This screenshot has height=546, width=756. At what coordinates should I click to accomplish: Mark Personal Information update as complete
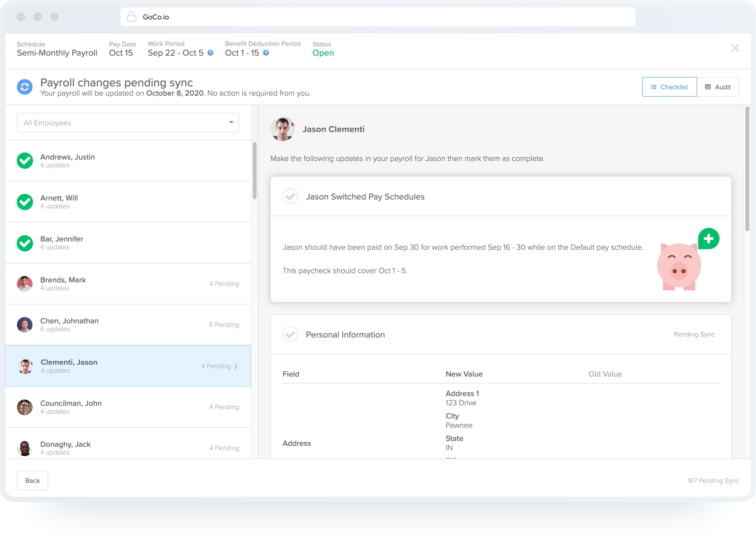[290, 334]
